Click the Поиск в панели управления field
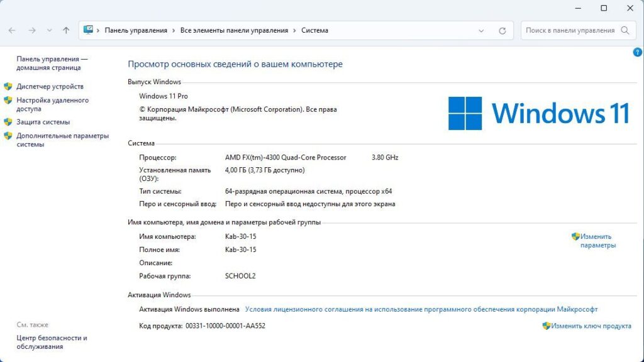 click(x=569, y=30)
